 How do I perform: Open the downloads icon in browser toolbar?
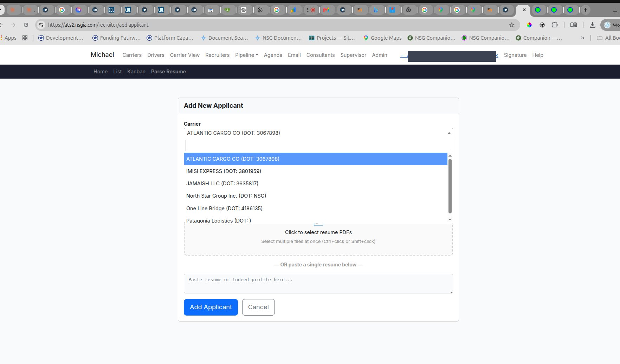(x=593, y=25)
